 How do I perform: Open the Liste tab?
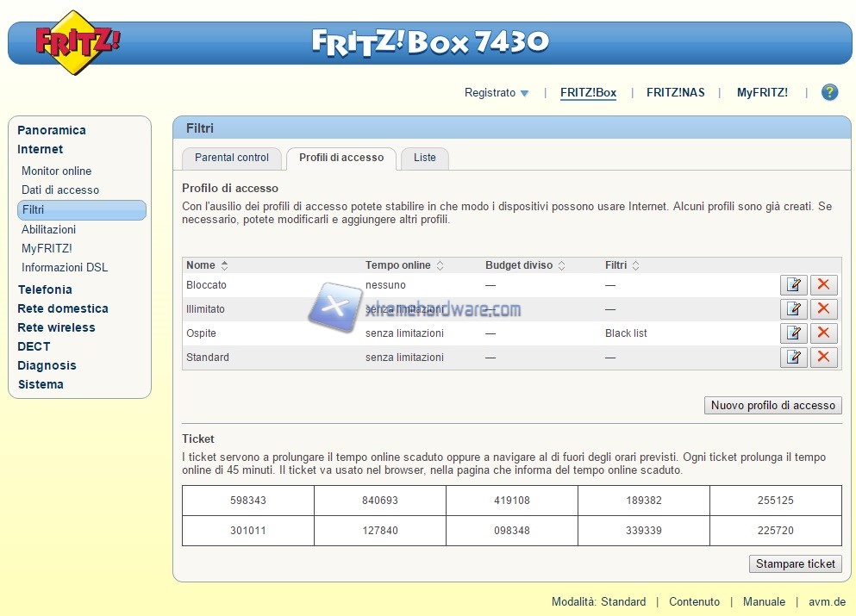pos(425,158)
